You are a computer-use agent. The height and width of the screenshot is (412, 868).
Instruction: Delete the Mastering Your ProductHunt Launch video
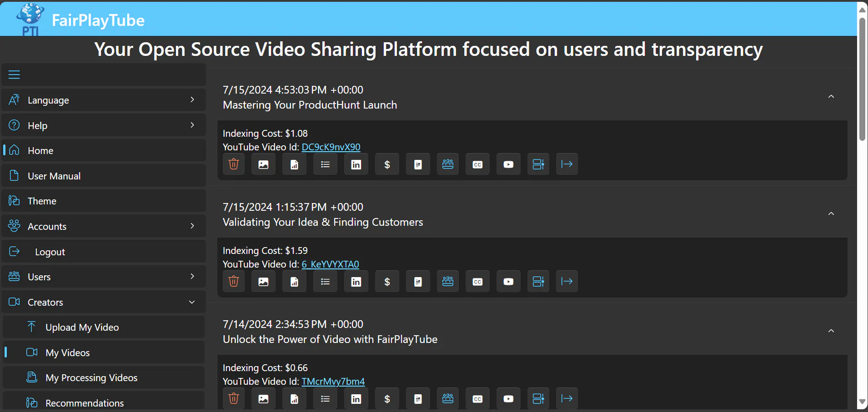pyautogui.click(x=234, y=164)
